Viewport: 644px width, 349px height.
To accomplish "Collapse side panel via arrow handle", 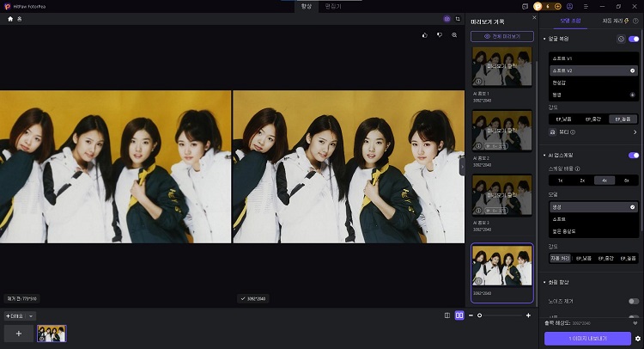I will (x=462, y=167).
